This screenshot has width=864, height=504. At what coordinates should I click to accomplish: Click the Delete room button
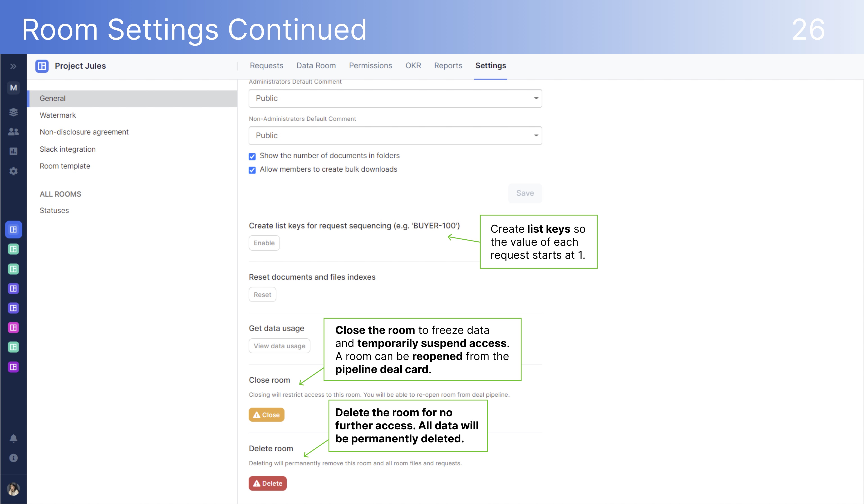click(x=268, y=483)
